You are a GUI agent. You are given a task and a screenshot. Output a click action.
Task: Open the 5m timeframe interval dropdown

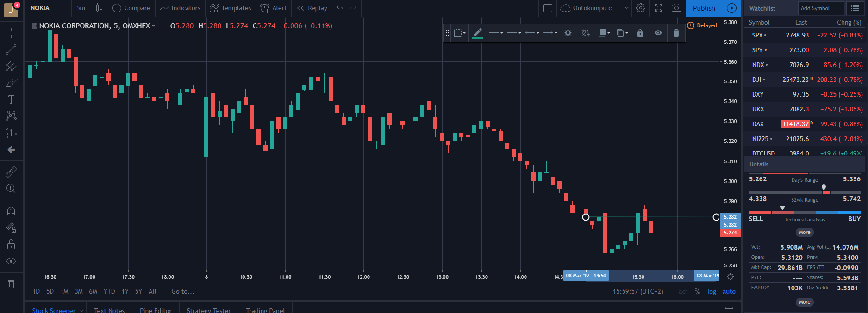[x=81, y=8]
